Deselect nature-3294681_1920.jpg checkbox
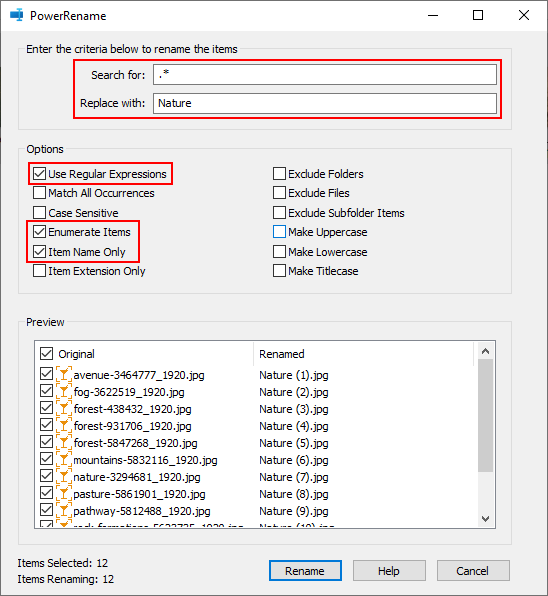 tap(46, 476)
